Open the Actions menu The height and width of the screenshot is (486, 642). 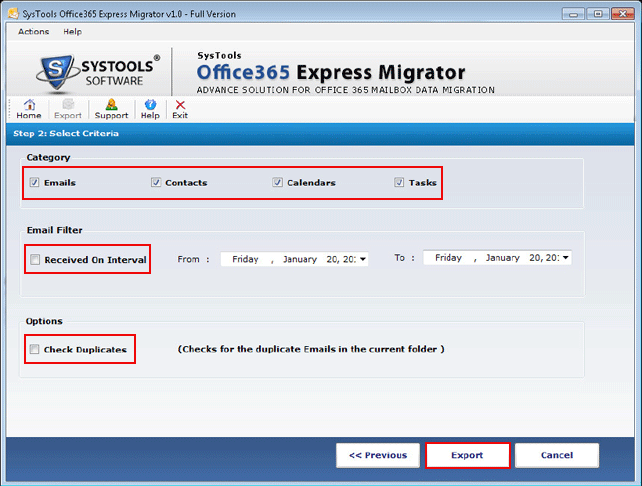pos(34,32)
